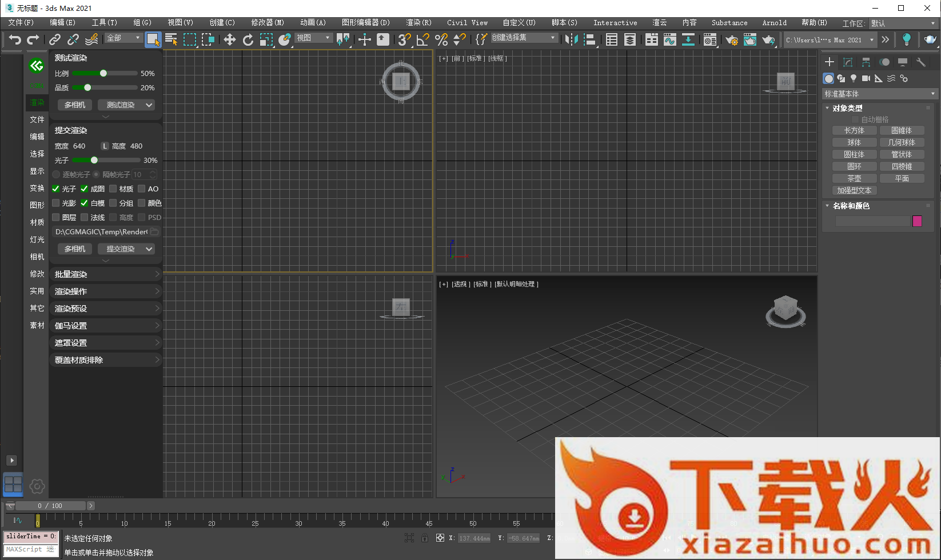Click the Undo arrow icon

coord(15,39)
